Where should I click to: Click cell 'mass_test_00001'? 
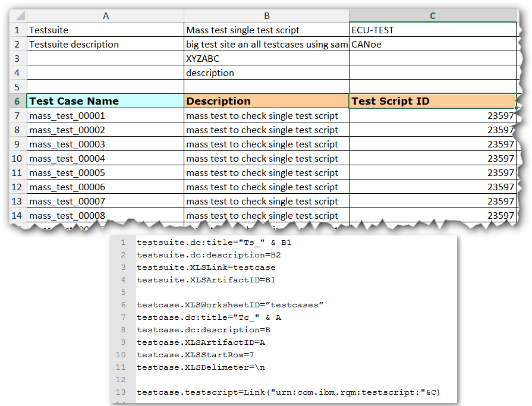coord(105,115)
